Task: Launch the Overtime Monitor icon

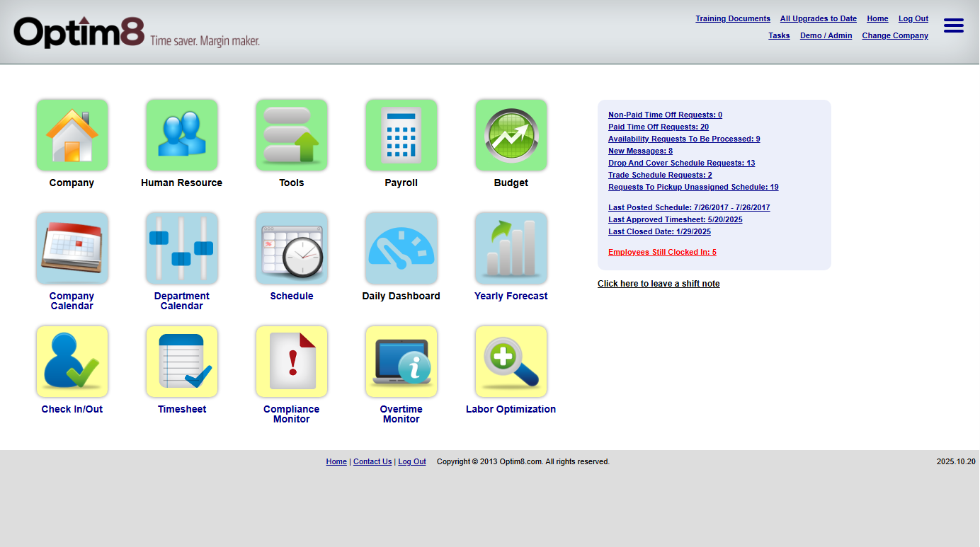Action: [x=401, y=362]
